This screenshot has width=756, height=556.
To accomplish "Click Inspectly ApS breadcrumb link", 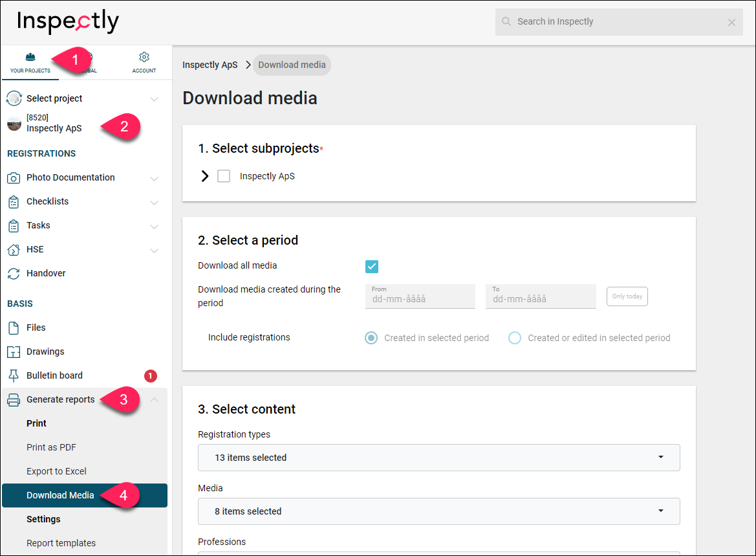I will pyautogui.click(x=210, y=65).
